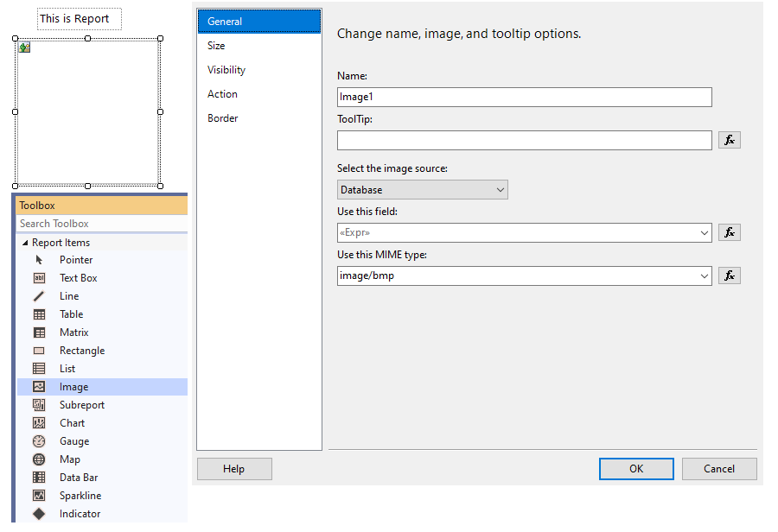
Task: Open the Border page
Action: click(x=259, y=118)
